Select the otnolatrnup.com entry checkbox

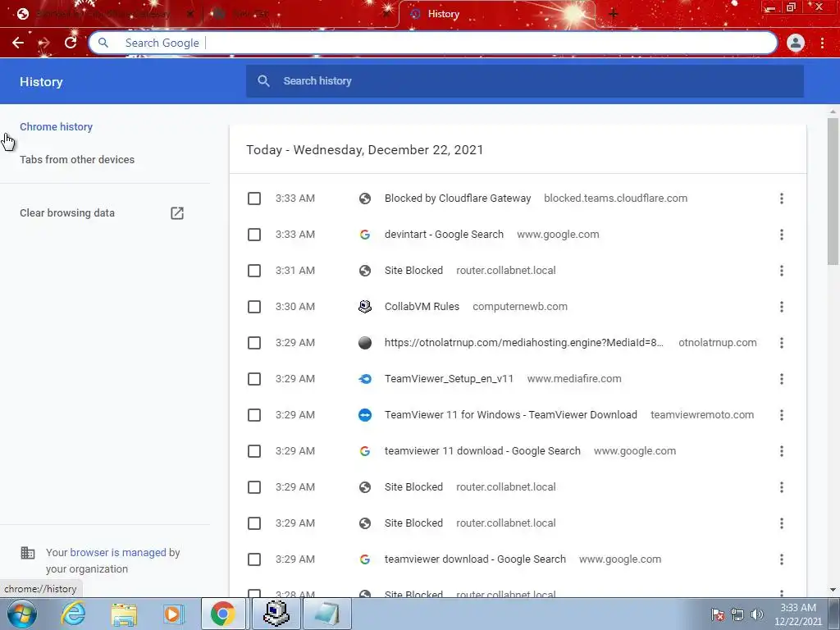coord(254,343)
